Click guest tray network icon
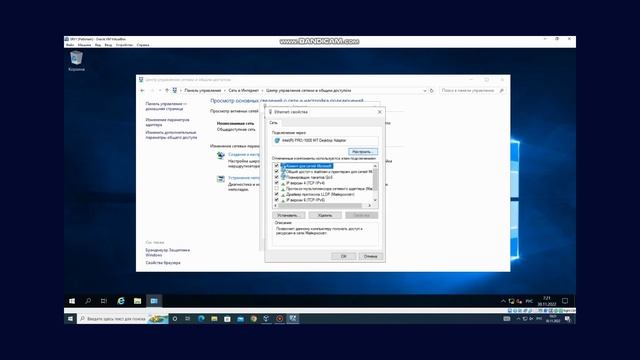 [511, 301]
